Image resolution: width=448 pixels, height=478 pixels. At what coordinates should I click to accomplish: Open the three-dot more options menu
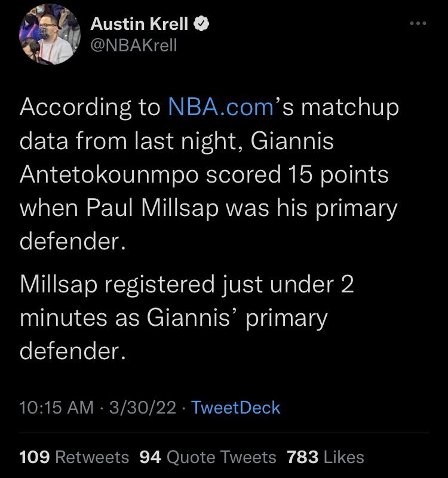coord(418,24)
